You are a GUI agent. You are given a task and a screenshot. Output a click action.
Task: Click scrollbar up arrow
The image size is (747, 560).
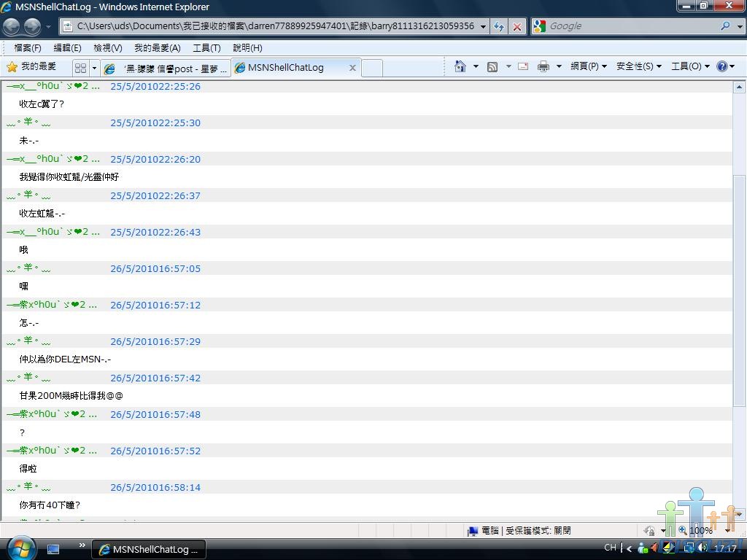pyautogui.click(x=739, y=87)
